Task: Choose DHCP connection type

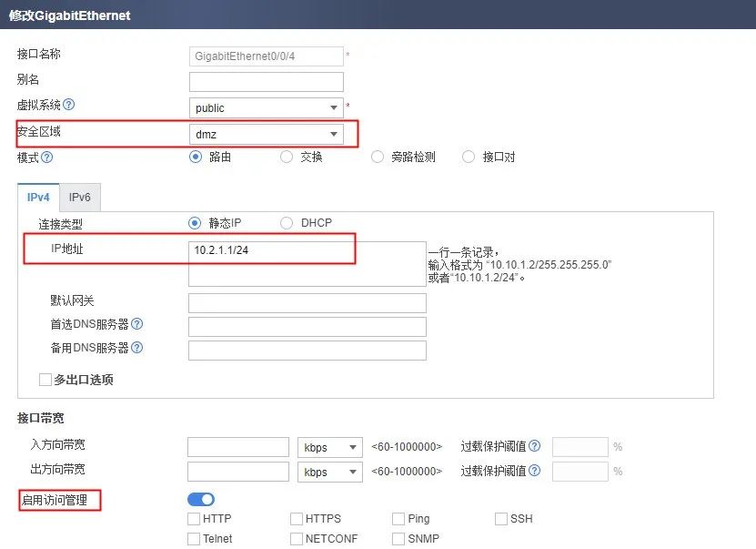Action: click(287, 223)
